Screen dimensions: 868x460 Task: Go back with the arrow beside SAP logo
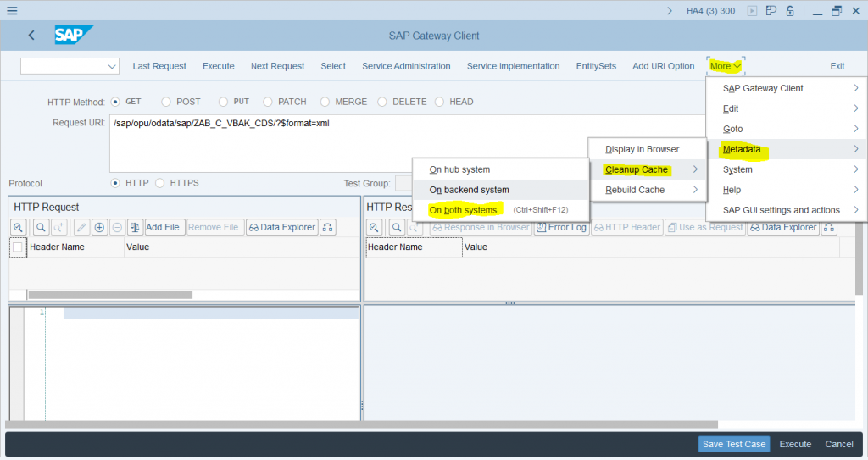pyautogui.click(x=31, y=36)
